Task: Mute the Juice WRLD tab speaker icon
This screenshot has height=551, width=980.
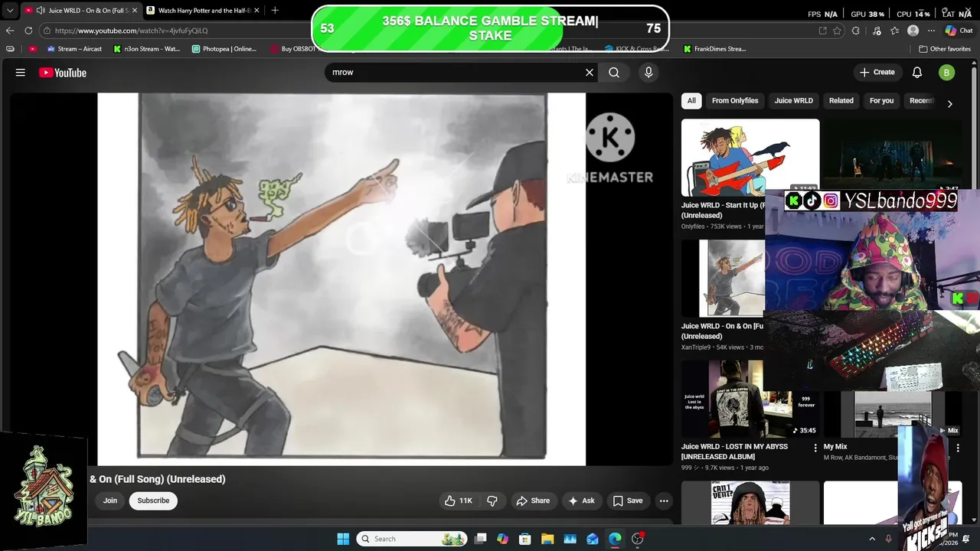Action: point(40,11)
